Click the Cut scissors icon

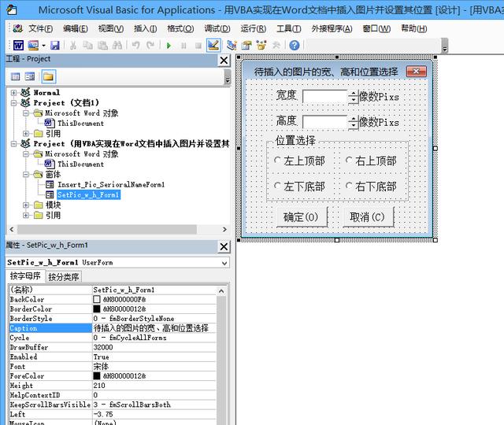click(x=73, y=46)
